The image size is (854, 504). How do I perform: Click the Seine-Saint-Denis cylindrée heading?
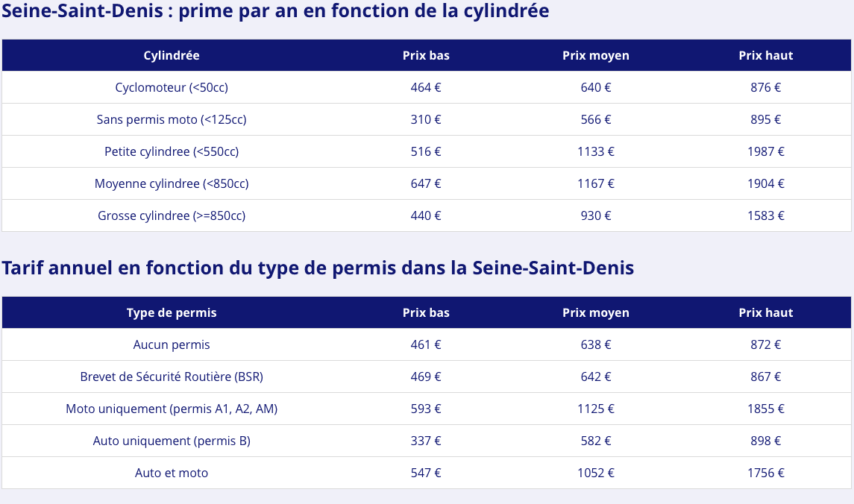[x=275, y=11]
